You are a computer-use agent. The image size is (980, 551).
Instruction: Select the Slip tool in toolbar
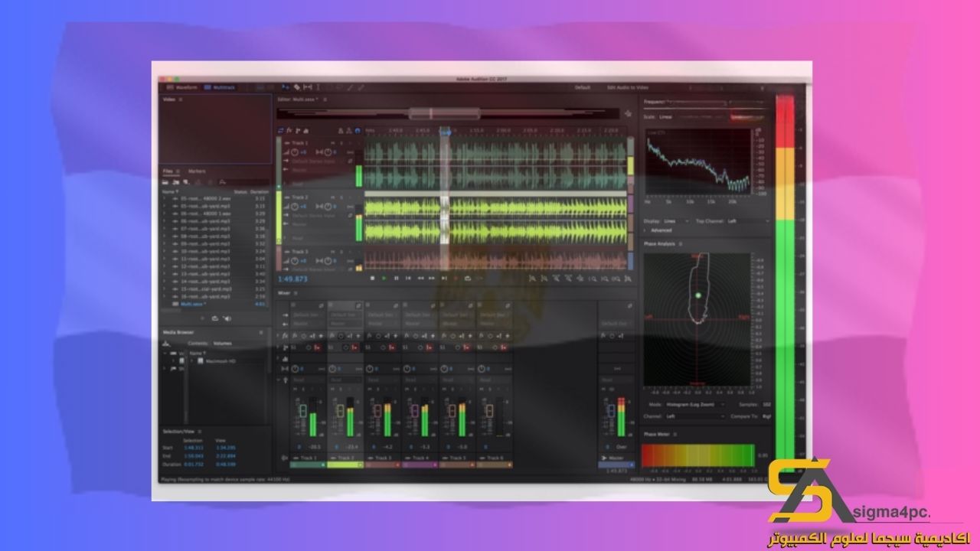(x=308, y=87)
